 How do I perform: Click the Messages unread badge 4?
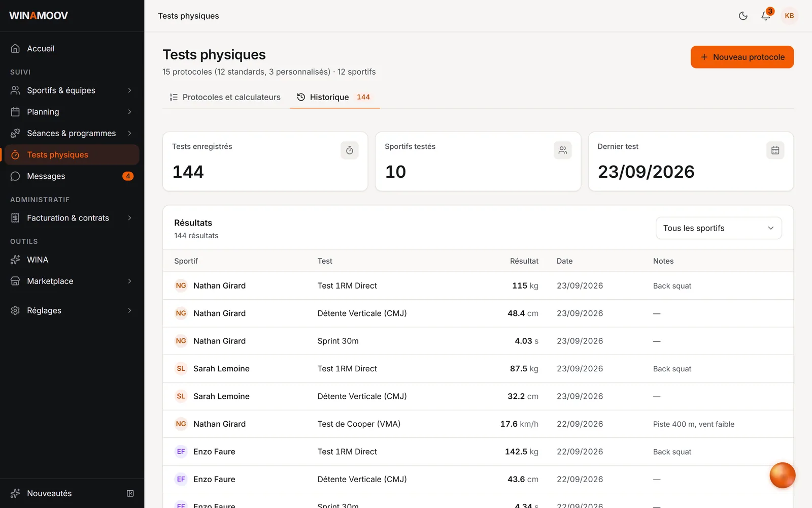tap(128, 176)
